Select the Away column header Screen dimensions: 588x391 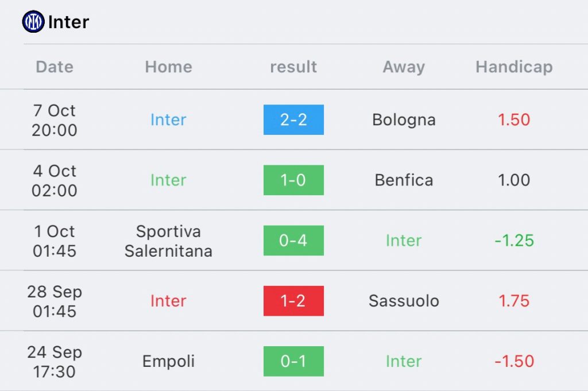click(x=404, y=67)
